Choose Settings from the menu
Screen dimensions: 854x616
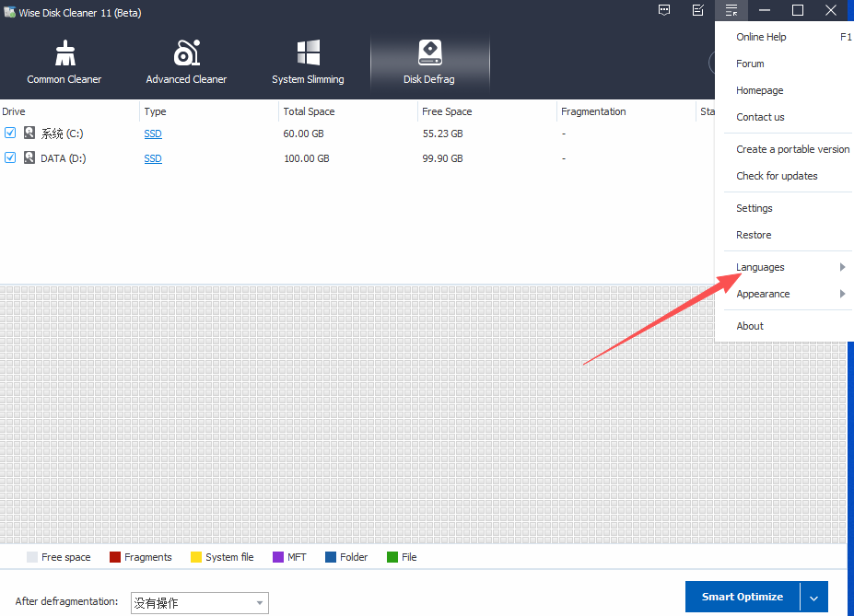pos(755,208)
